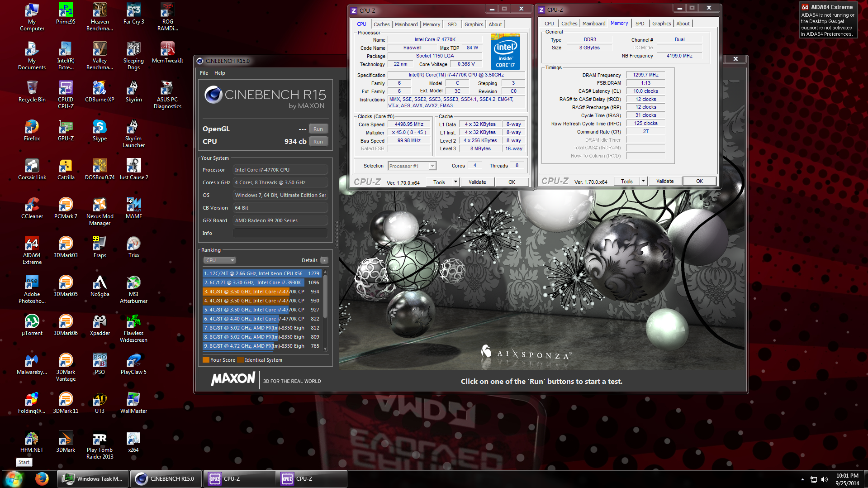Viewport: 868px width, 488px height.
Task: Open Far Cry 3 desktop shortcut
Action: click(x=133, y=14)
